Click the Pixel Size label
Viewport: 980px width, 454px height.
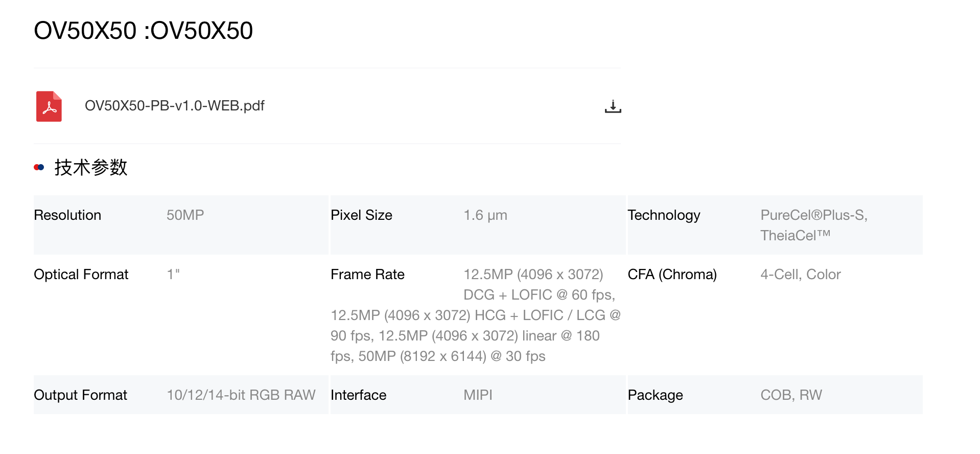click(x=361, y=215)
